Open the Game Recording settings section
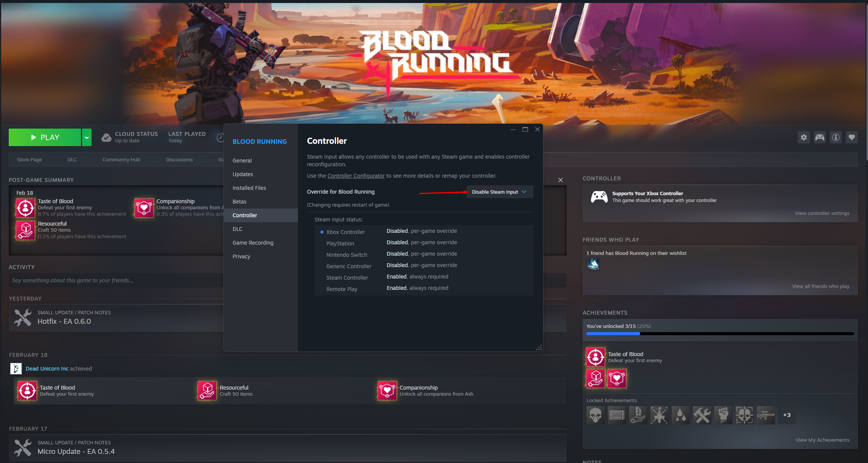Screen dimensions: 868x463 pyautogui.click(x=253, y=243)
